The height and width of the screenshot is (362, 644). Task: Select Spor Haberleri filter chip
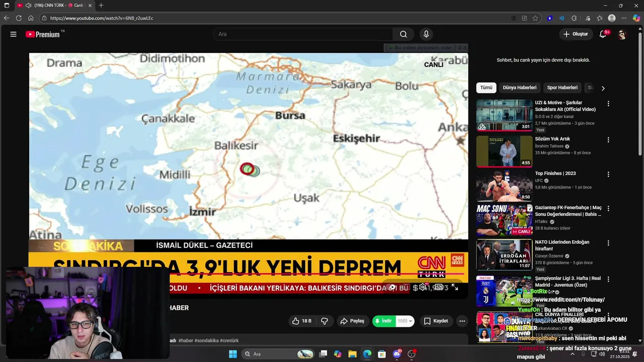[x=562, y=87]
